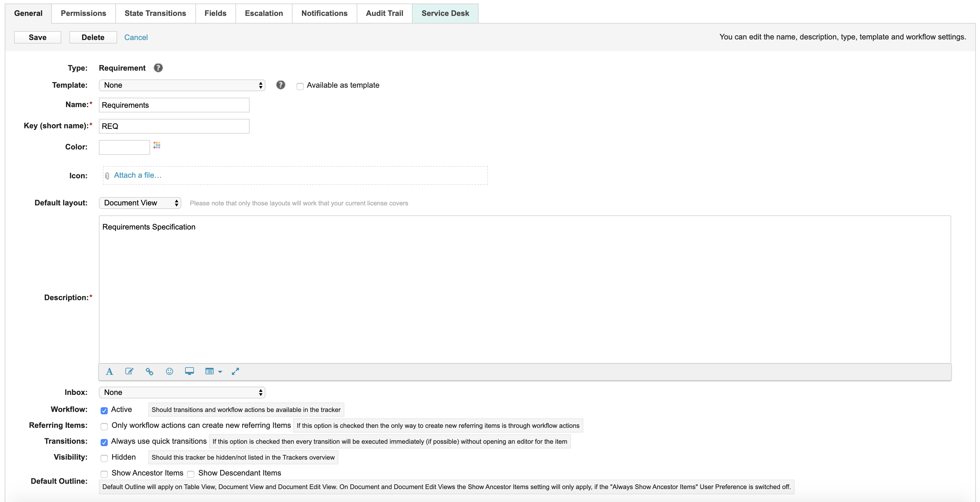Open the help icon next to Requirement type
Screen dimensions: 980x502
tap(158, 68)
